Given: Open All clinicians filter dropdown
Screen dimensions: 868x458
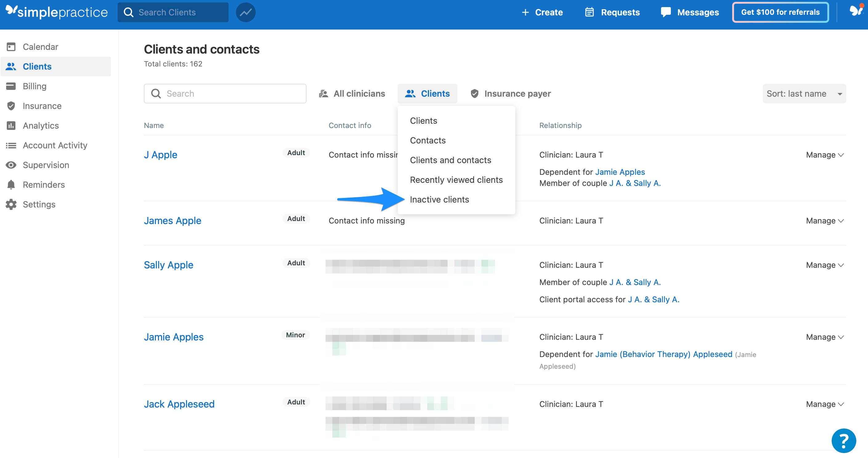Looking at the screenshot, I should (x=352, y=93).
